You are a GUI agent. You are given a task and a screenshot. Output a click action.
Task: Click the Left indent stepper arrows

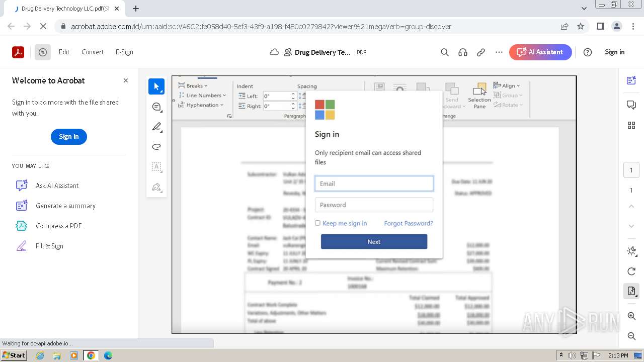click(293, 96)
